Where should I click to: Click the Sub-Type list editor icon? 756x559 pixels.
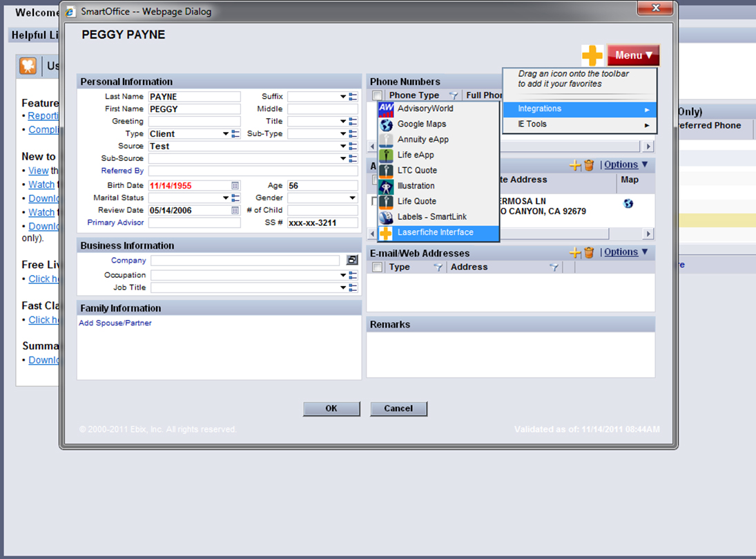[353, 134]
